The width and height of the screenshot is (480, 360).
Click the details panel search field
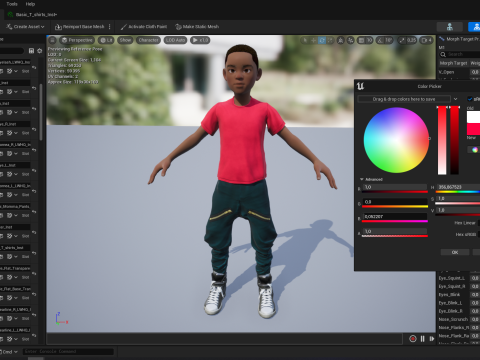[x=12, y=51]
